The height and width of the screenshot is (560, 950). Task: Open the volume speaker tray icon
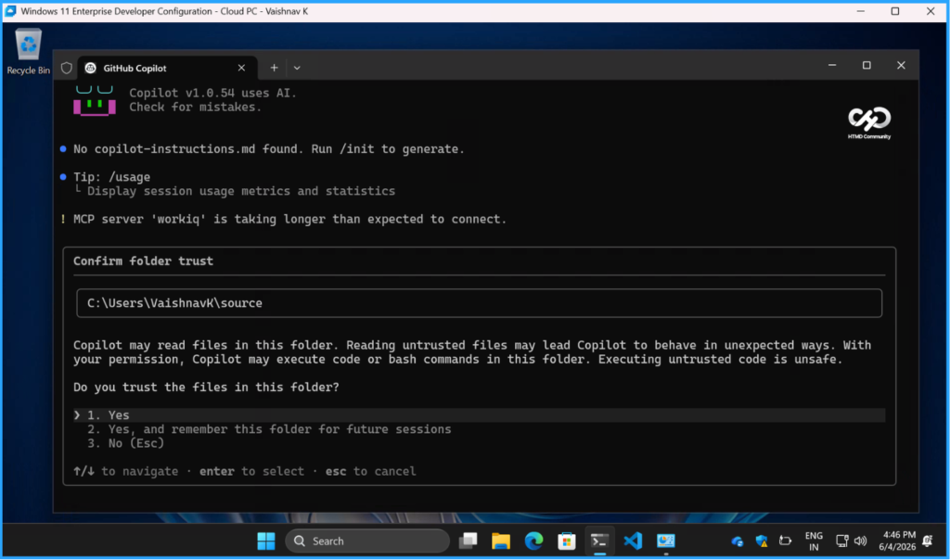pyautogui.click(x=860, y=541)
